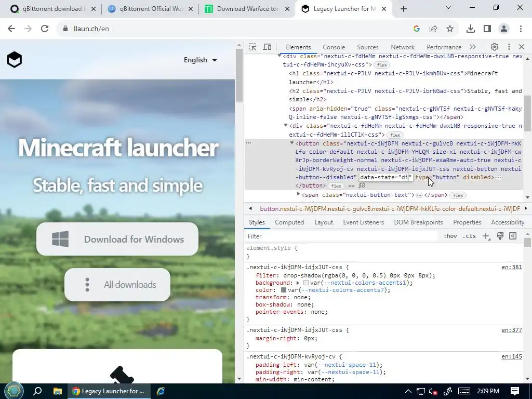Toggle flex badge on span button-text

pyautogui.click(x=458, y=195)
